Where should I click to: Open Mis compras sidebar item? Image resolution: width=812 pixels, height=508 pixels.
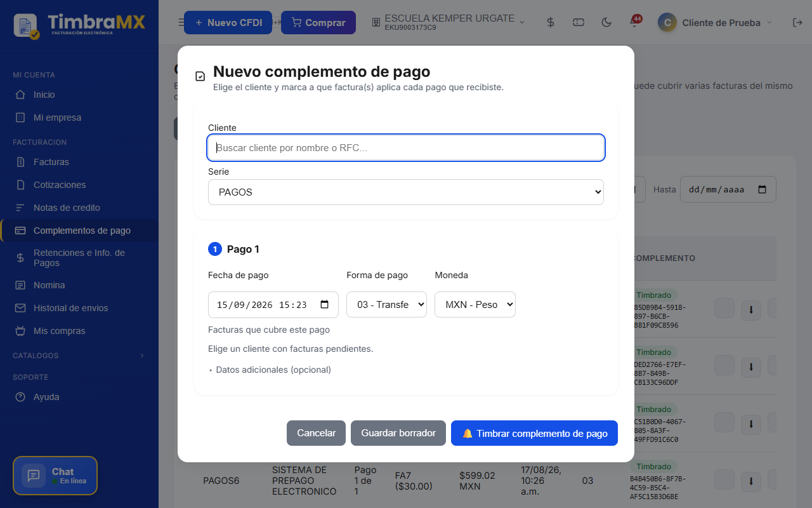pos(79,331)
